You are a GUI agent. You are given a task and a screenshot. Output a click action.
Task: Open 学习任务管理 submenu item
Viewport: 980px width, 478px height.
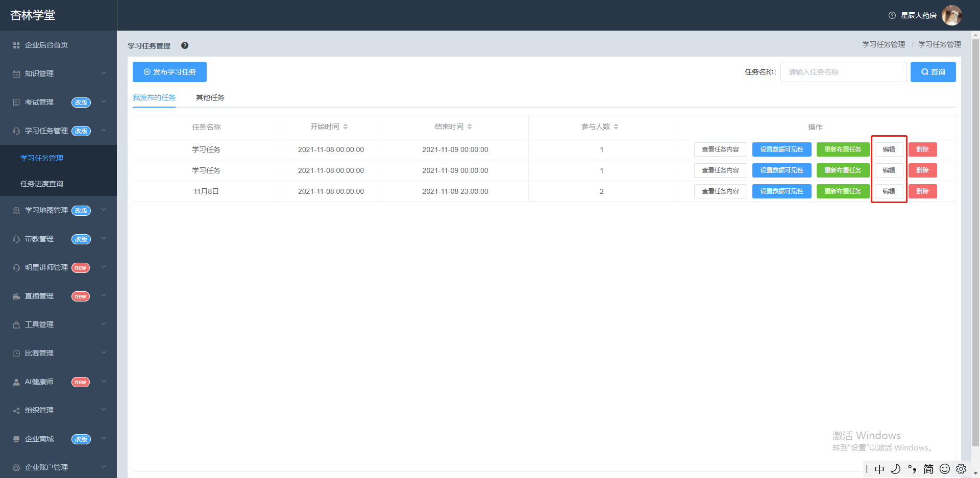click(x=42, y=158)
